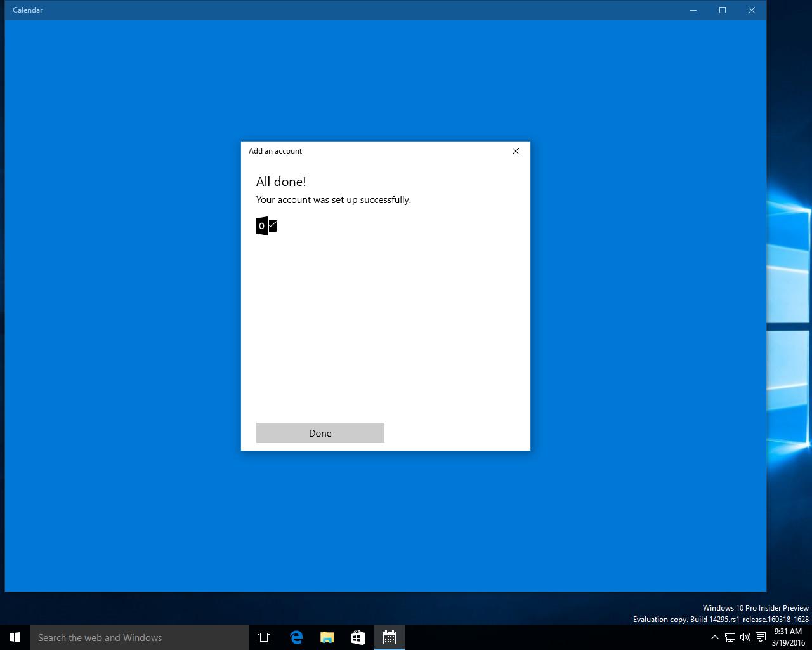Open Task View from the taskbar
Screen dimensions: 812x650
pos(264,637)
